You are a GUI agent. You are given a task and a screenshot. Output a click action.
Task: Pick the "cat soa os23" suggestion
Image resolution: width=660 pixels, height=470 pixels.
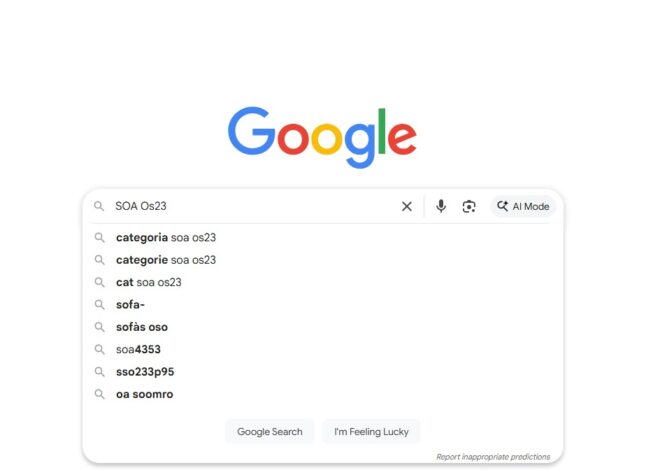click(149, 282)
